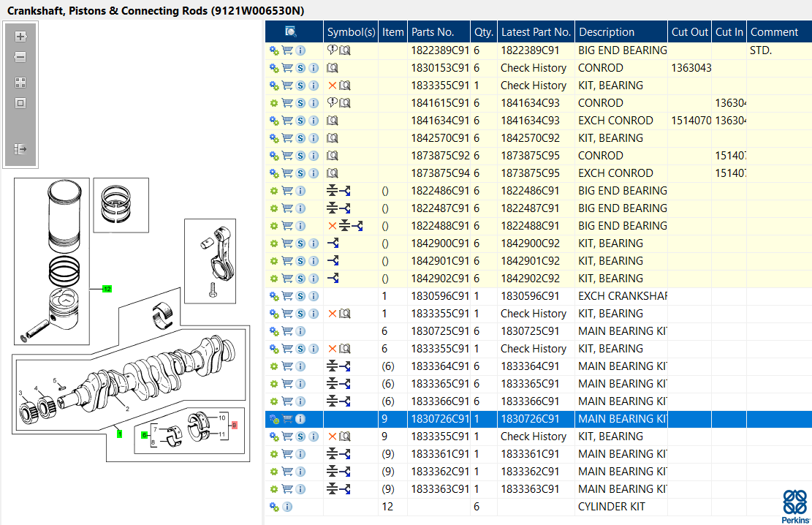Click Check History for part 1830153C91
This screenshot has height=525, width=812.
534,68
